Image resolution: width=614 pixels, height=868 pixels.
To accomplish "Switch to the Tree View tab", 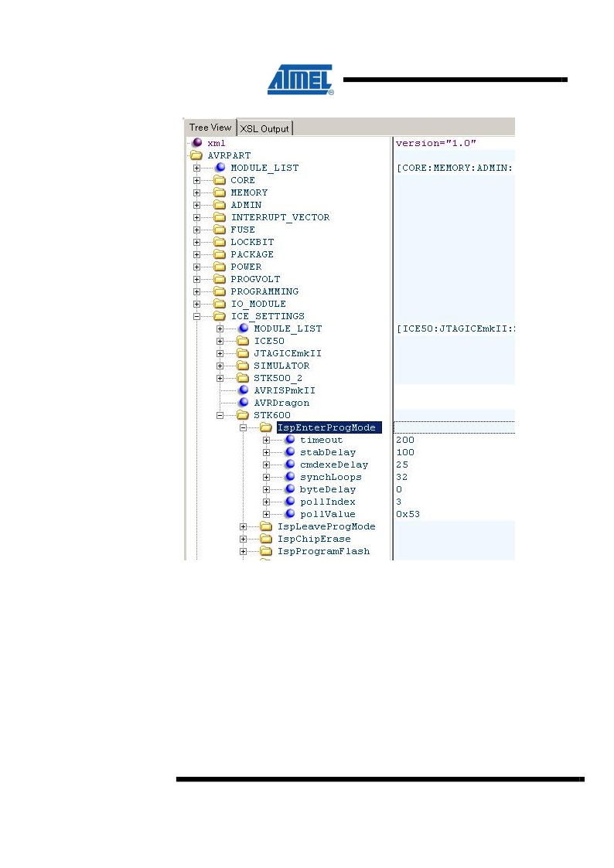I will tap(210, 128).
